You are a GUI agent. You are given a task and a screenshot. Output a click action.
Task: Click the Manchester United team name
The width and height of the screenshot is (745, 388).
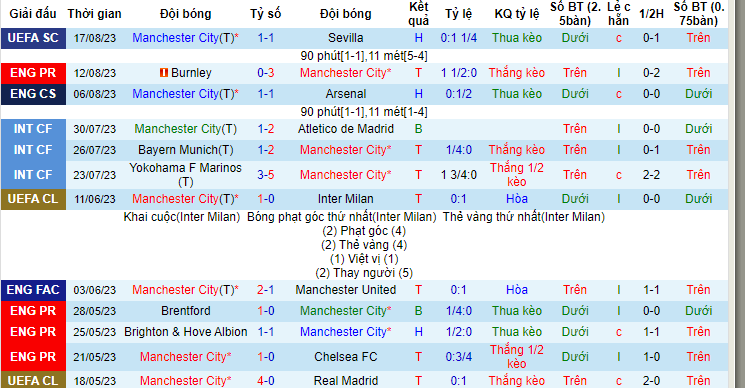(x=345, y=290)
